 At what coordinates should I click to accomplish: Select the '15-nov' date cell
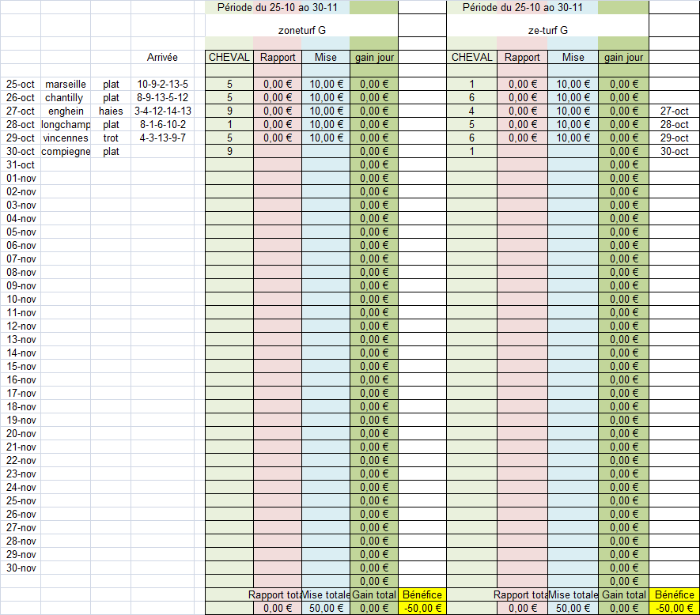pos(21,366)
